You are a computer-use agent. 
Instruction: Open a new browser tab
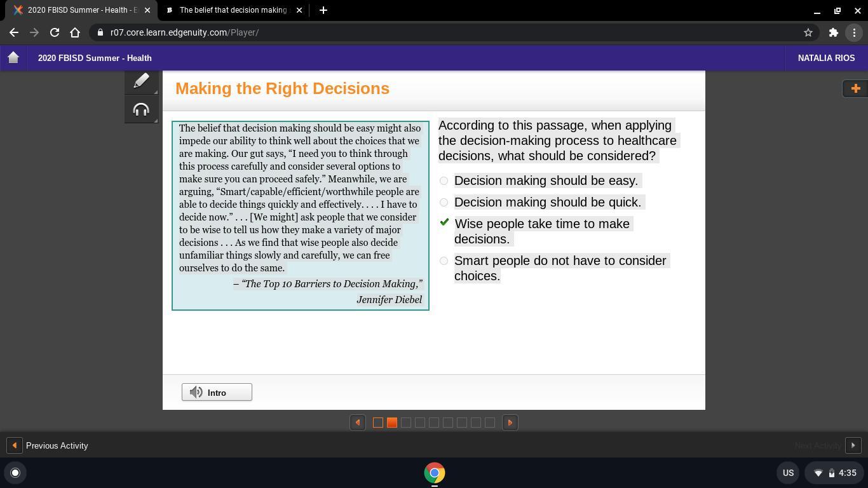click(x=323, y=10)
